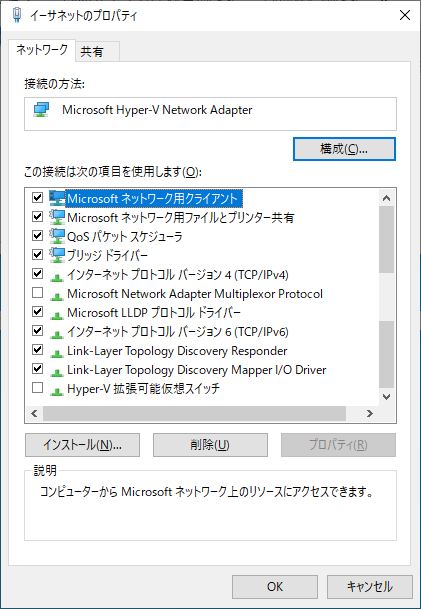The image size is (421, 609).
Task: Click the vertical scrollbar thumb
Action: [386, 239]
